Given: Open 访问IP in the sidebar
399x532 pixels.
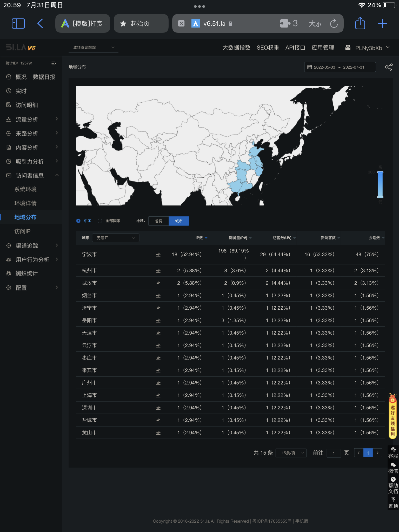Looking at the screenshot, I should [22, 231].
